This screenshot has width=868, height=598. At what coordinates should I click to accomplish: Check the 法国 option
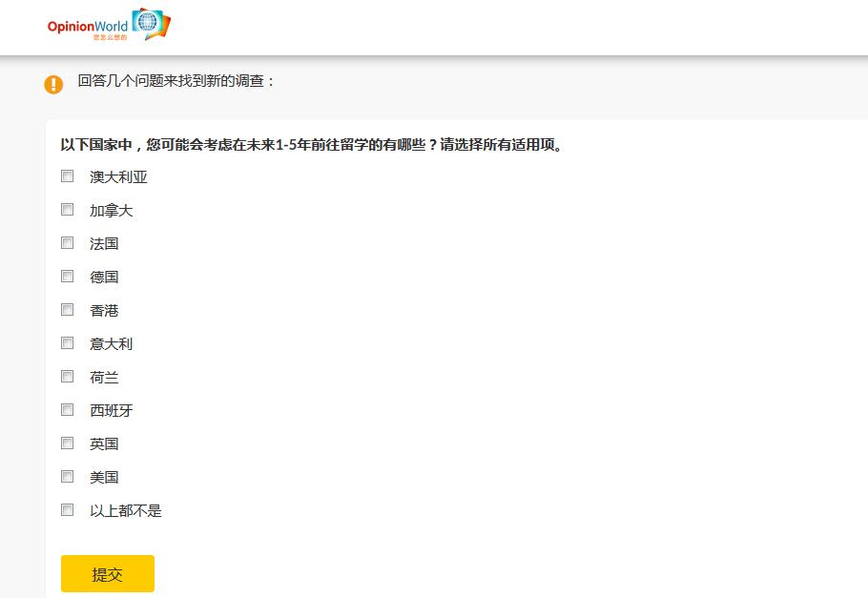point(67,242)
